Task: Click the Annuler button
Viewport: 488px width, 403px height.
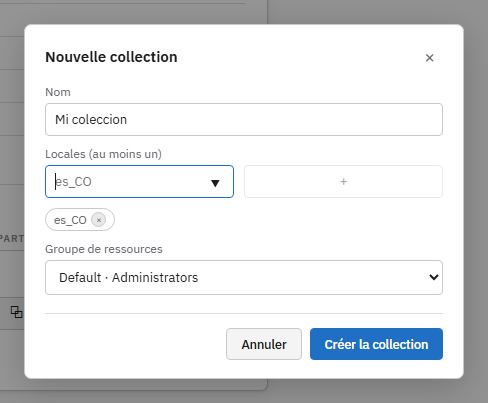Action: pyautogui.click(x=264, y=344)
